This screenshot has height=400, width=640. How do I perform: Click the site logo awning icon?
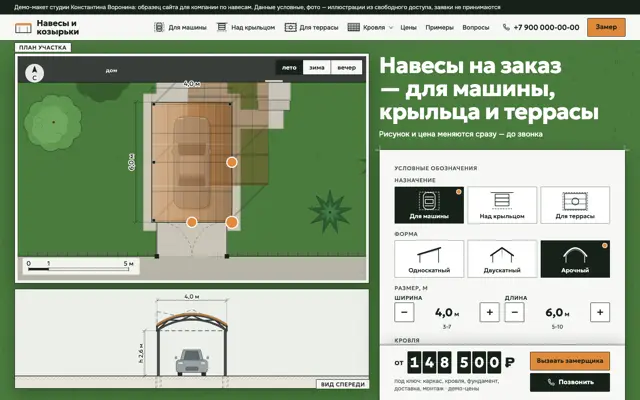23,28
